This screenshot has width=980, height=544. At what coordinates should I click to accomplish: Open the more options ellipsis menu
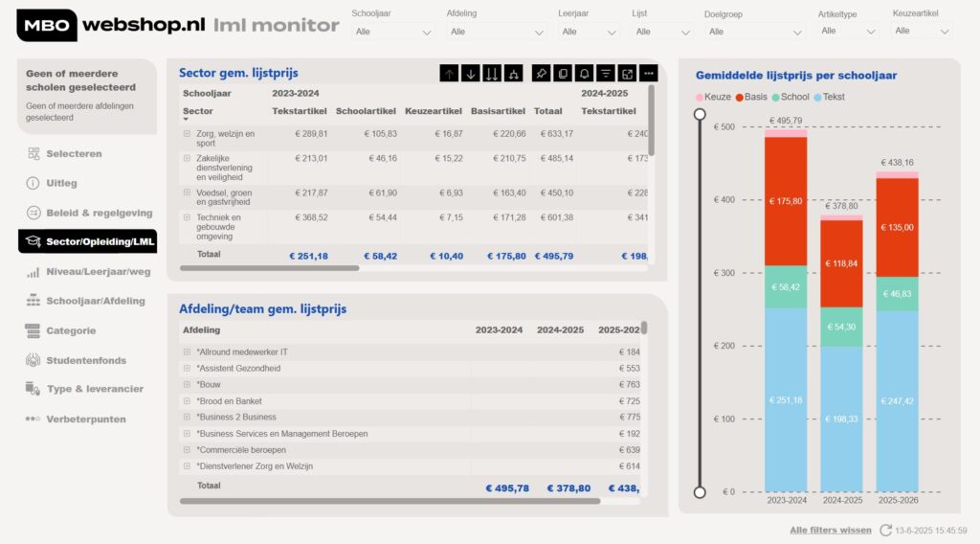pyautogui.click(x=649, y=74)
